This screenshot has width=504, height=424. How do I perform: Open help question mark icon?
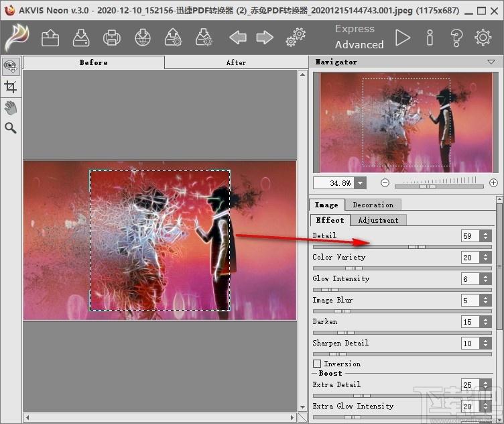point(456,38)
